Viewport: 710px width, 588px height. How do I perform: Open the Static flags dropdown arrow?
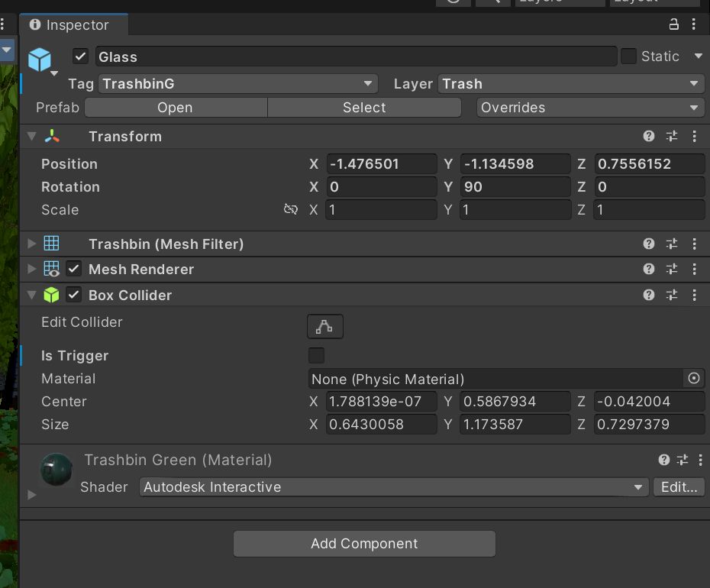click(x=699, y=57)
